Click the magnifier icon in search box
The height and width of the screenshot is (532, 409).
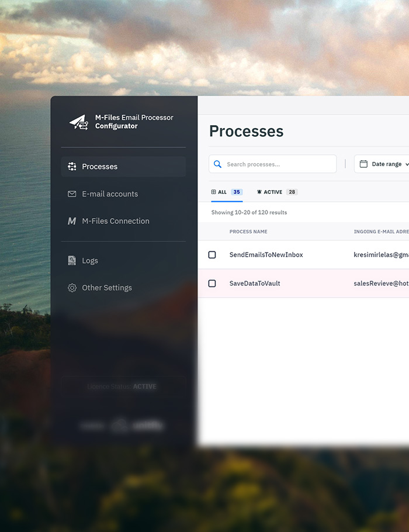pyautogui.click(x=218, y=164)
